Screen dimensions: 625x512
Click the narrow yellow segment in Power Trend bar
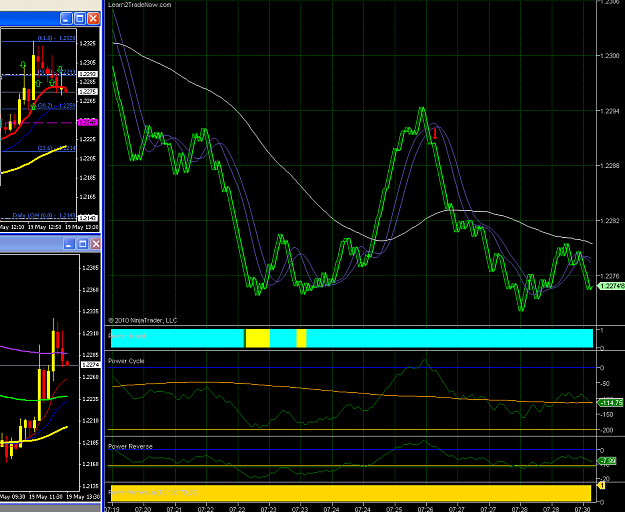(x=301, y=338)
